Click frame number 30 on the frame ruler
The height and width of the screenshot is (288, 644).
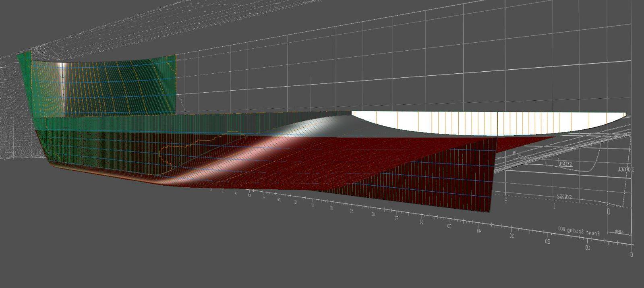512,236
